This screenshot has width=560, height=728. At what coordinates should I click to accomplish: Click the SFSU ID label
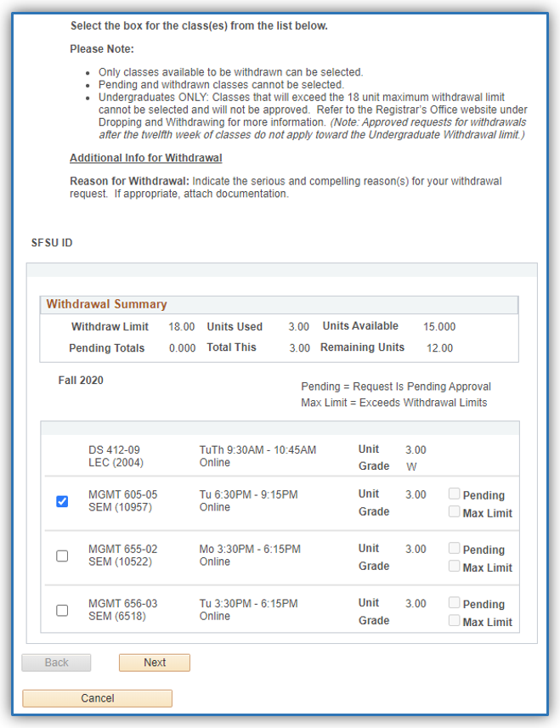pos(52,243)
